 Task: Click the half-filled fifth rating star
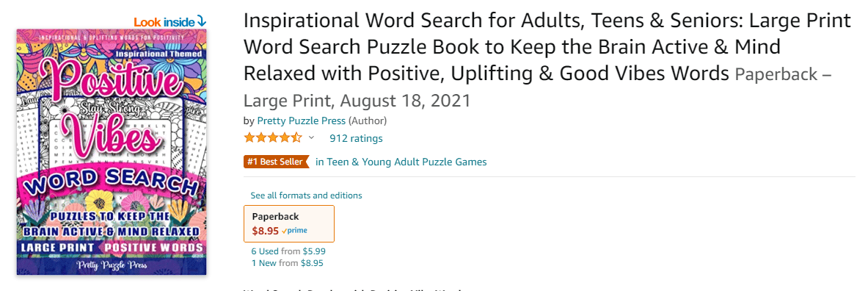pos(296,137)
